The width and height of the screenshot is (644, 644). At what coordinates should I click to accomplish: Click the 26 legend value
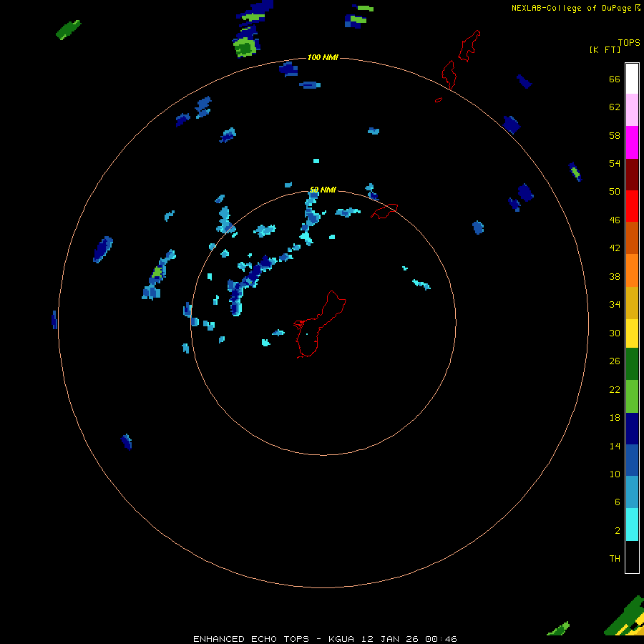(x=615, y=361)
